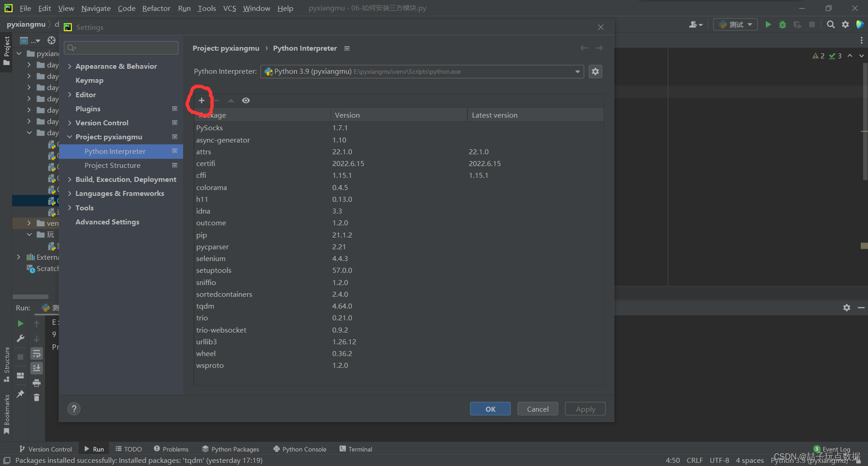Toggle soft-wrap icon in Run panel
The image size is (868, 466).
(37, 353)
